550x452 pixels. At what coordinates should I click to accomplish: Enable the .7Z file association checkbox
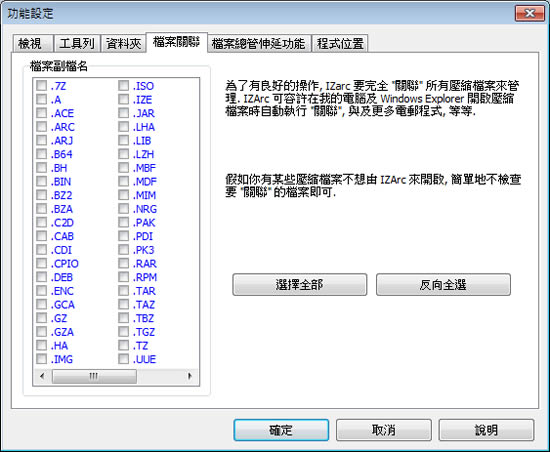(41, 86)
